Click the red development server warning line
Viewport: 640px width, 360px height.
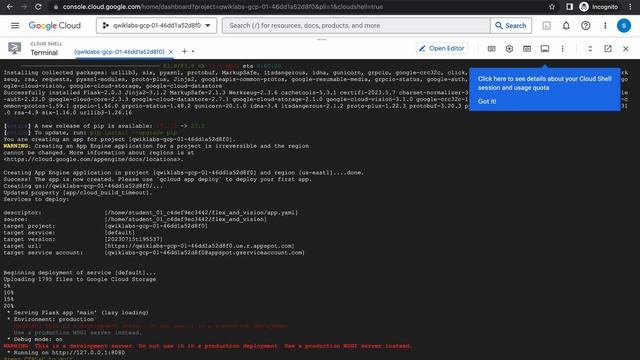point(207,346)
